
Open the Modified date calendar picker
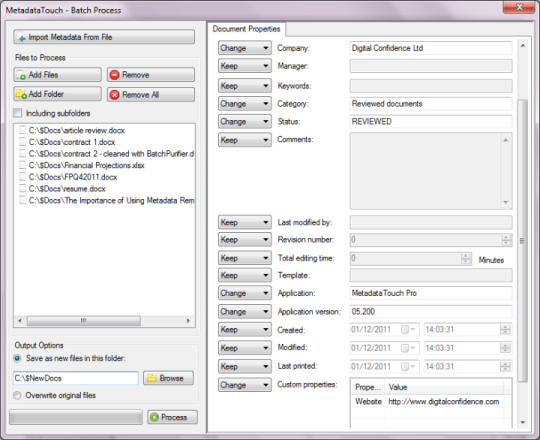(408, 348)
